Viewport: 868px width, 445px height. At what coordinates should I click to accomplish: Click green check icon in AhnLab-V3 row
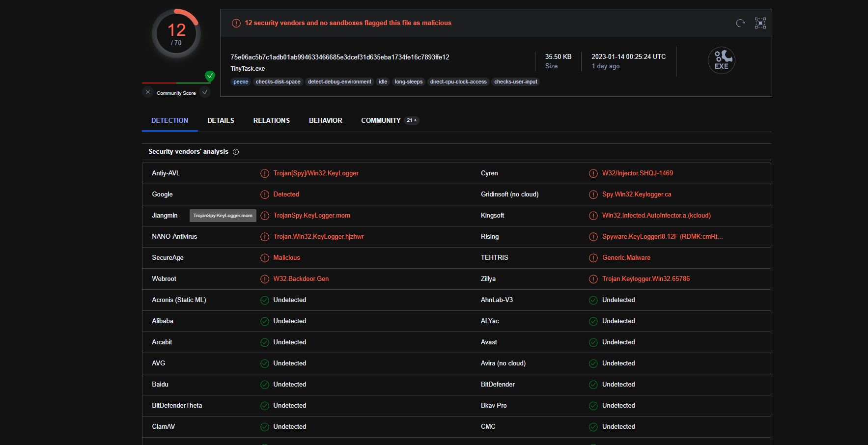point(593,300)
